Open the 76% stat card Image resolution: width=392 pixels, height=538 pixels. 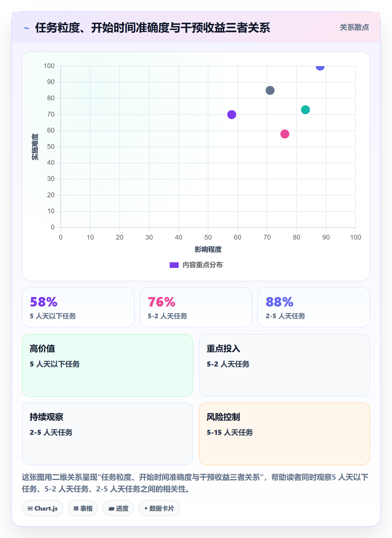196,307
